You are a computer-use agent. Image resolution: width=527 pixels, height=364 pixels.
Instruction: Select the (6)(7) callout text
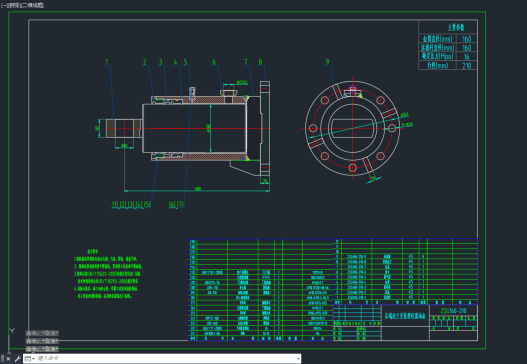tap(176, 204)
